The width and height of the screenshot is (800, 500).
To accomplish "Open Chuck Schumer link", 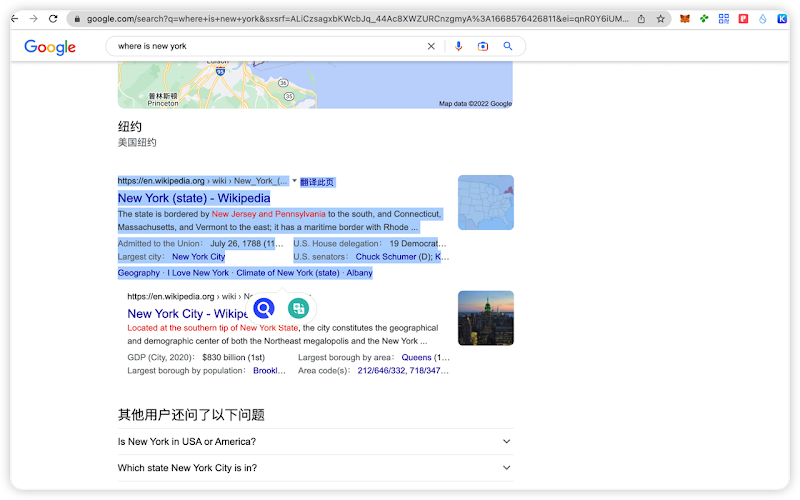I will (386, 257).
